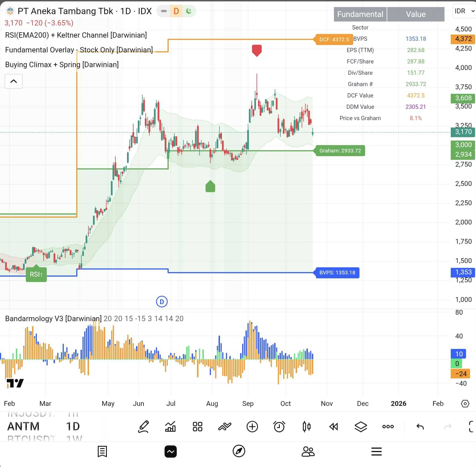
Task: Click the DDM Value 2305.21
Action: (x=416, y=107)
